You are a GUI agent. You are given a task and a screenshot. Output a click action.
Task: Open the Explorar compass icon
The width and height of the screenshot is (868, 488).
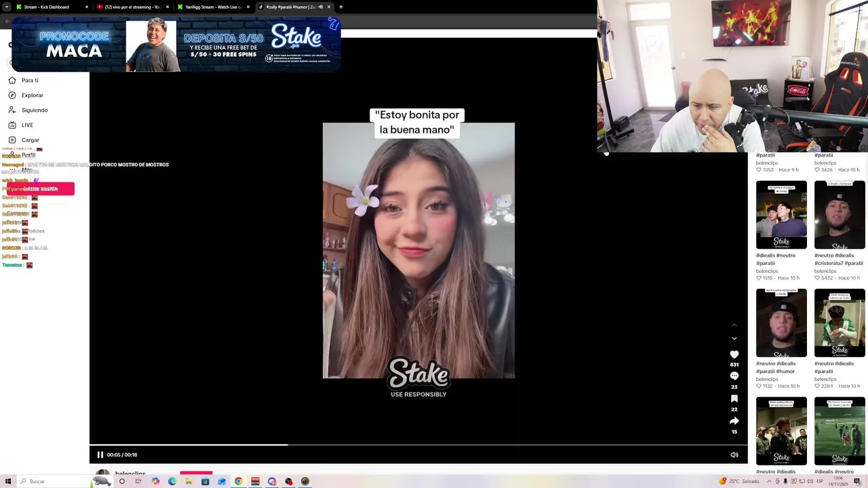[x=12, y=95]
